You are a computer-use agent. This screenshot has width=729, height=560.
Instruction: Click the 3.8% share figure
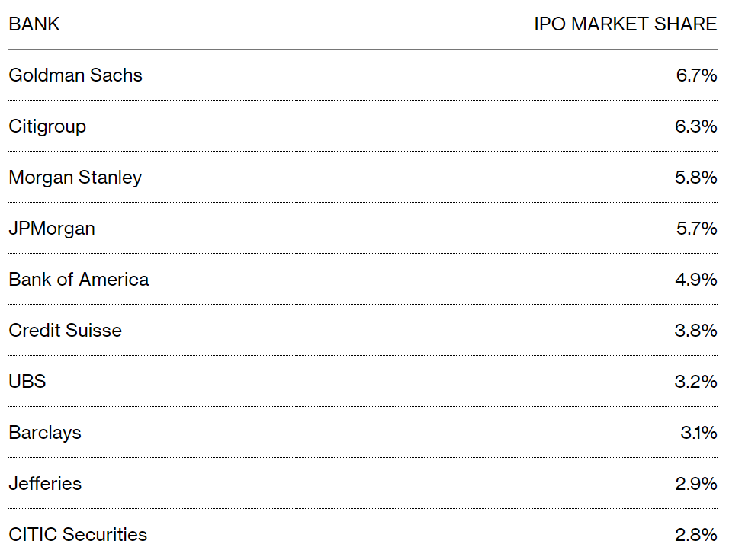click(696, 331)
